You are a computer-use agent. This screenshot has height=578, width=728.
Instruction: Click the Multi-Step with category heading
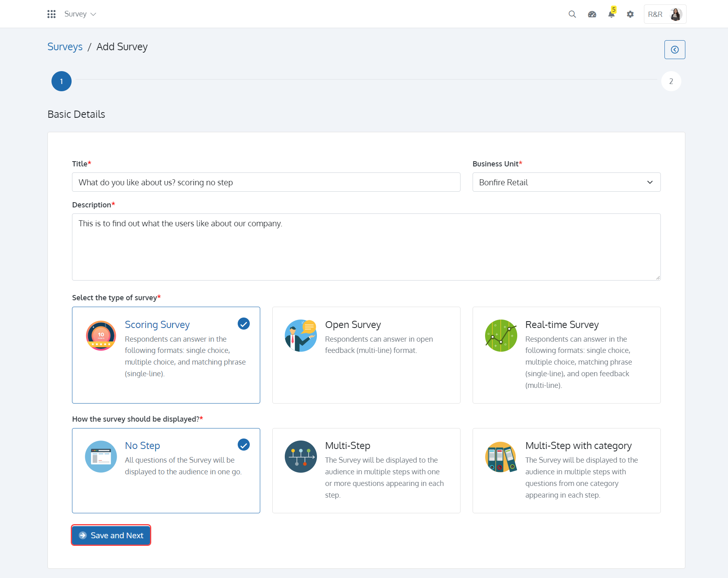578,445
